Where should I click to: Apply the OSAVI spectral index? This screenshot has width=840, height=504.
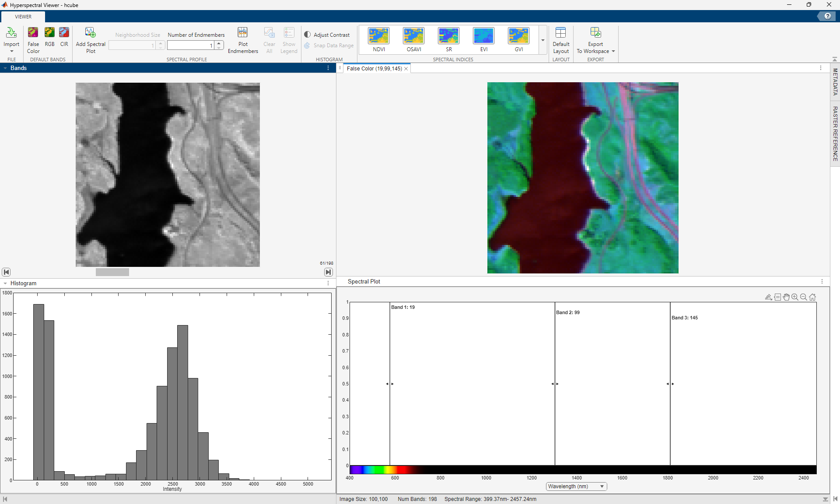point(413,39)
